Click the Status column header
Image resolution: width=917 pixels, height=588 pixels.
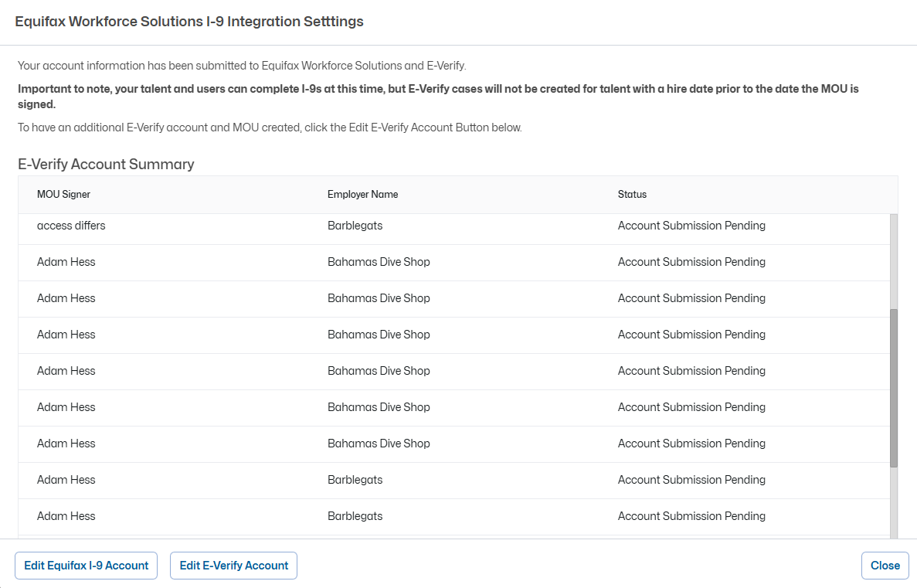[632, 194]
